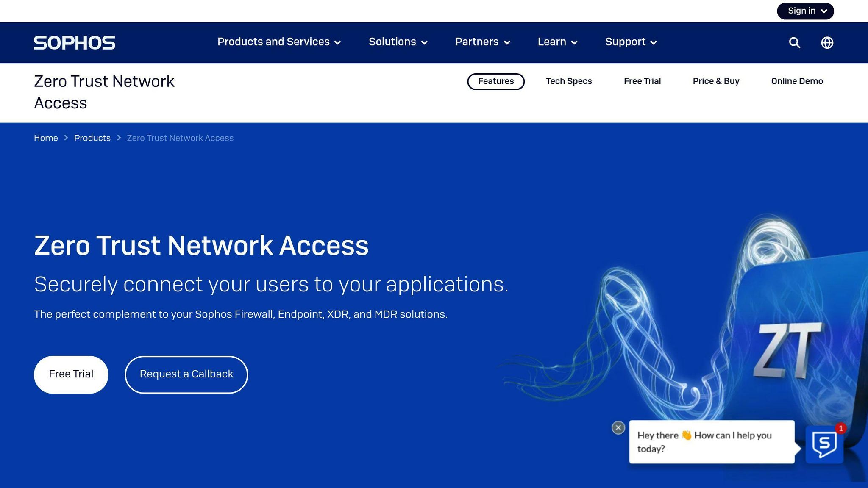The image size is (868, 488).
Task: Click the Securely connect your users subheading
Action: [271, 284]
